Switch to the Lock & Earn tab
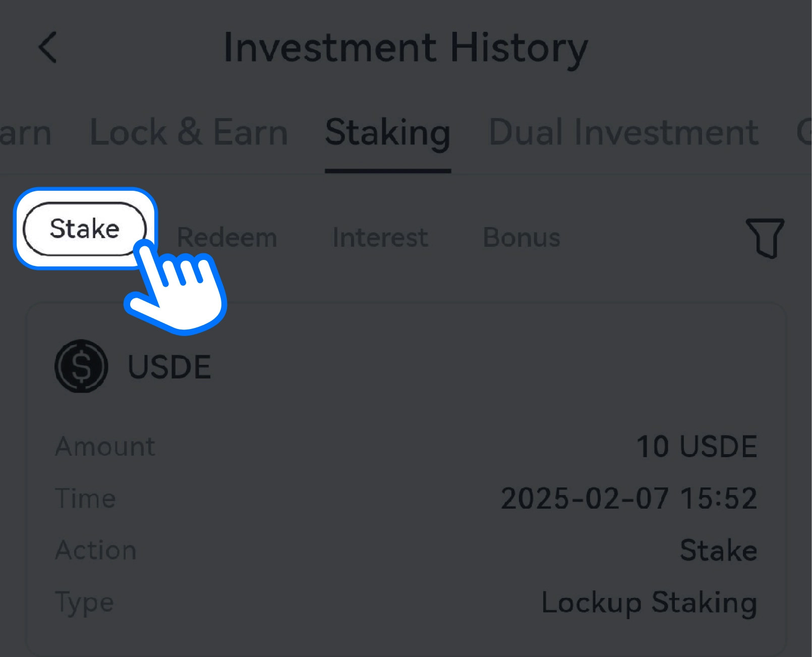 (189, 133)
